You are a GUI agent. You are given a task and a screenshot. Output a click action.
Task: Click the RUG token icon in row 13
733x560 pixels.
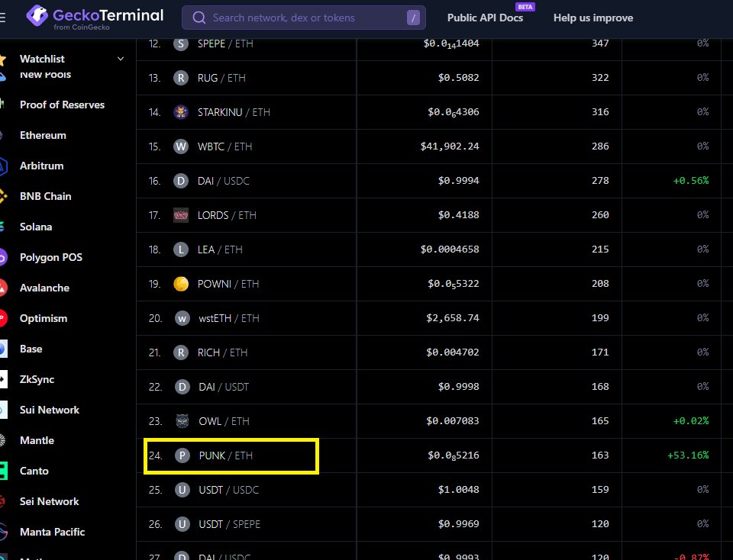181,78
